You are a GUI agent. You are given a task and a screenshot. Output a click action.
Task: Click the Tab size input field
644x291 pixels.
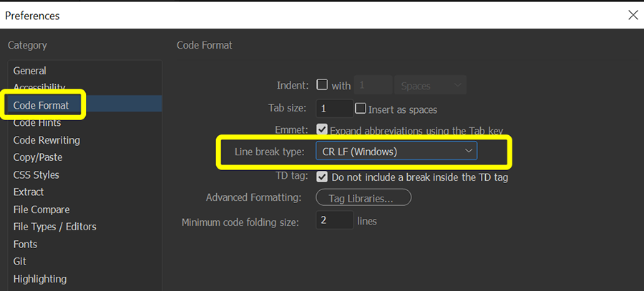click(x=334, y=109)
